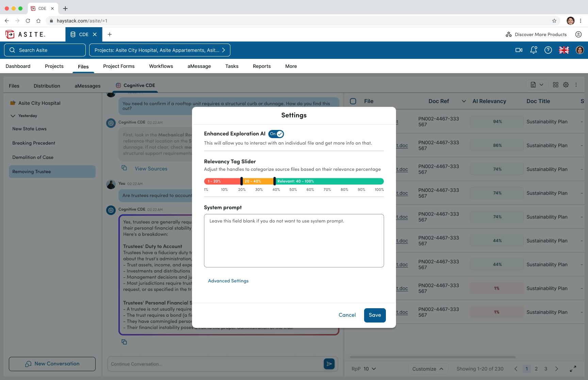
Task: Click collapse chevron icon top right
Action: [x=578, y=34]
